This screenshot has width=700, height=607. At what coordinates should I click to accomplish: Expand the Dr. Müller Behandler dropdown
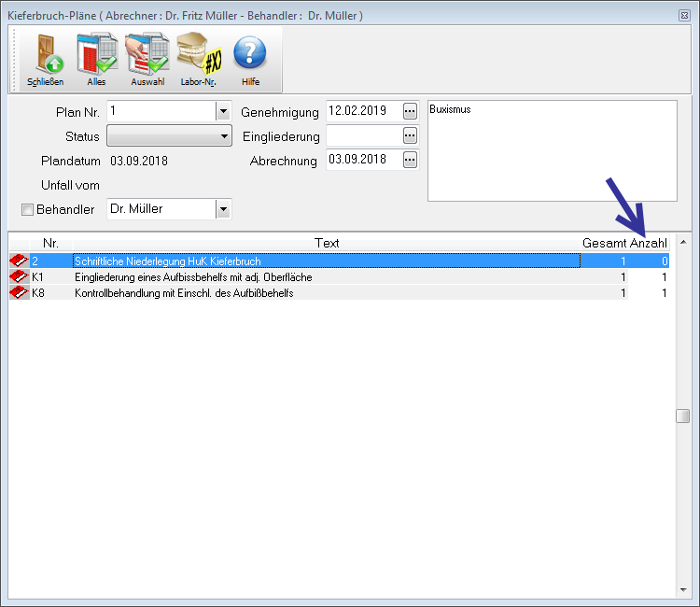click(222, 209)
